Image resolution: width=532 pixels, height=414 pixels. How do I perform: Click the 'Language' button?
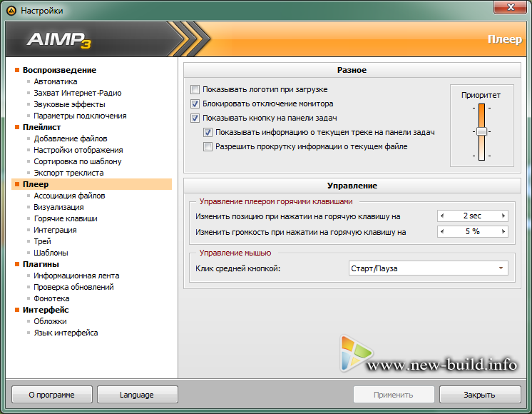click(137, 395)
